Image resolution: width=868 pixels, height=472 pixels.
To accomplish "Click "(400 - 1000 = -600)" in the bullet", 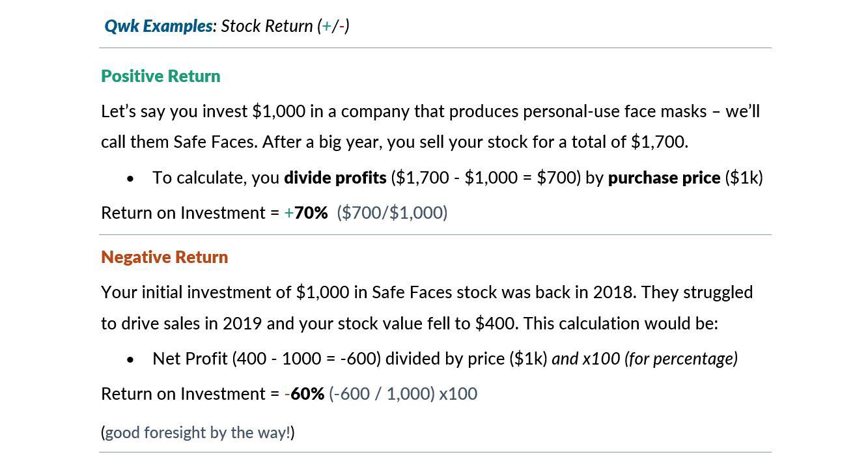I will [306, 359].
